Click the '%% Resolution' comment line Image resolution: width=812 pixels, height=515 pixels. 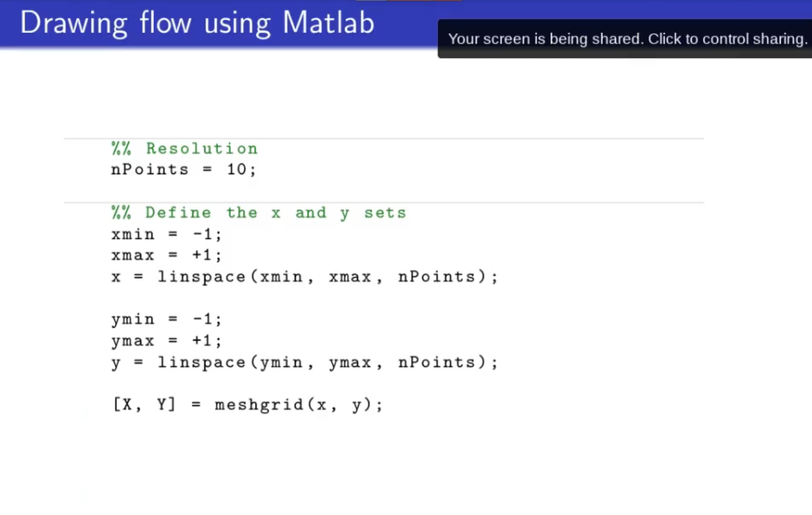pos(184,149)
